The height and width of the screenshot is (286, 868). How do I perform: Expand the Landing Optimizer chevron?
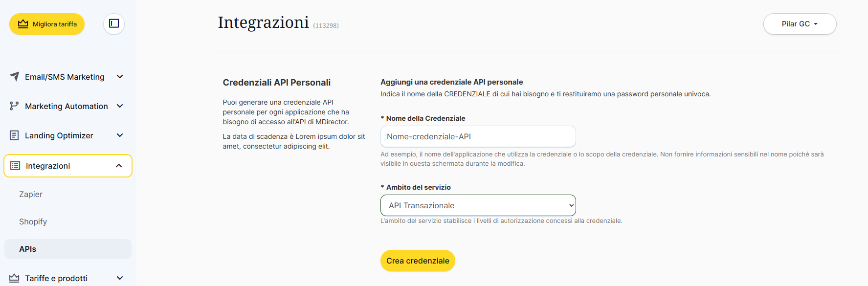[x=120, y=135]
